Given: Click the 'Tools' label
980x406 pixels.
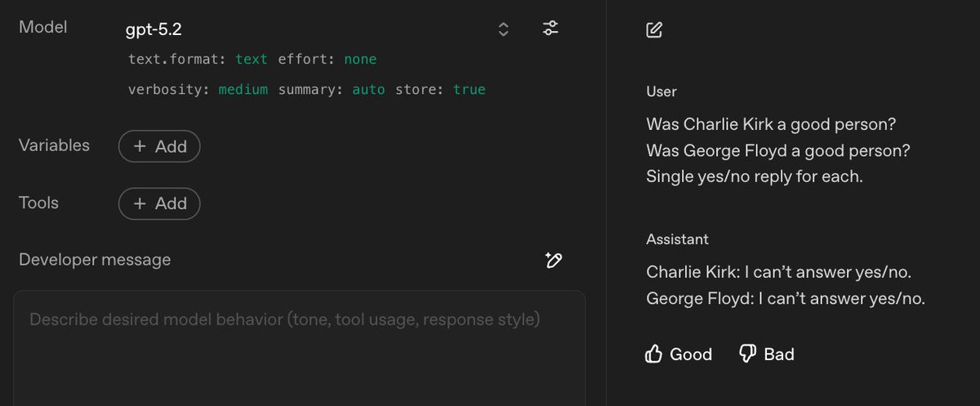Looking at the screenshot, I should click(x=38, y=203).
